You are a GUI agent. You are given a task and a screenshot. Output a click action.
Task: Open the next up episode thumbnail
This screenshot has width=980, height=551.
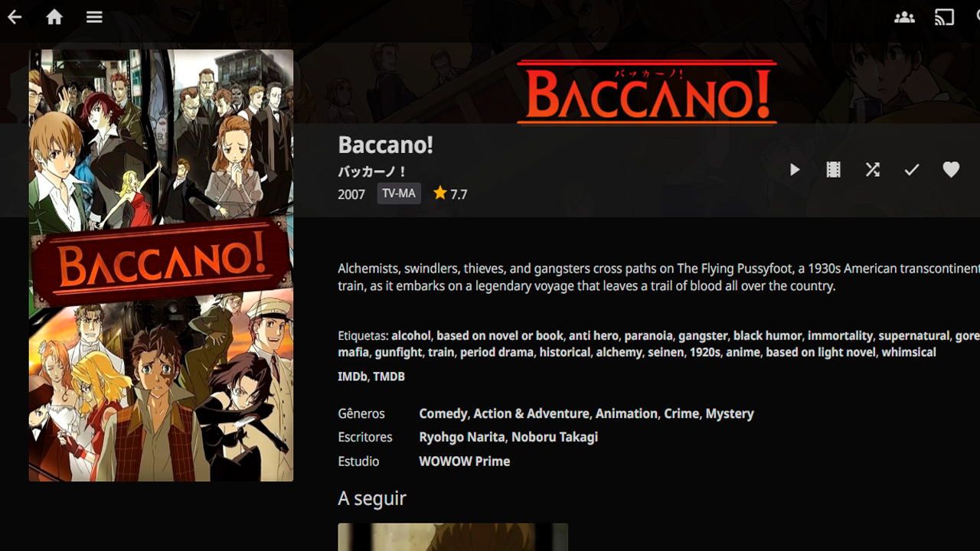point(453,537)
